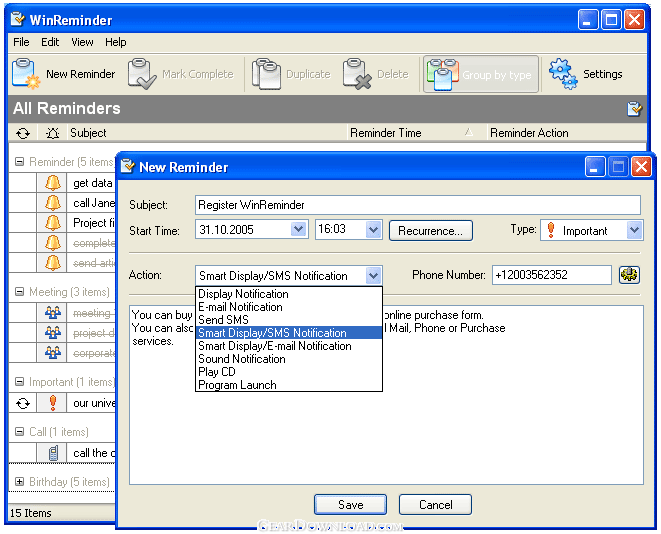This screenshot has width=661, height=534.
Task: Toggle the Group by type button
Action: point(481,74)
